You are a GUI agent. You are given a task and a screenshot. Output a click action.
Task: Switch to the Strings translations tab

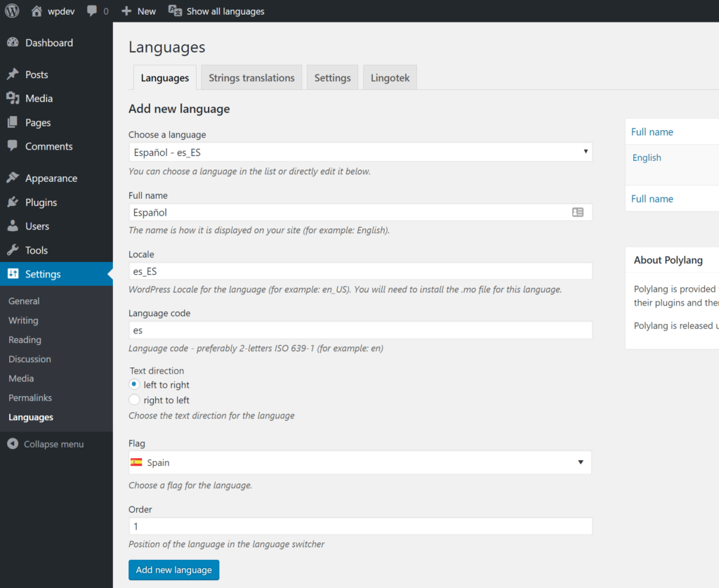[x=251, y=78]
